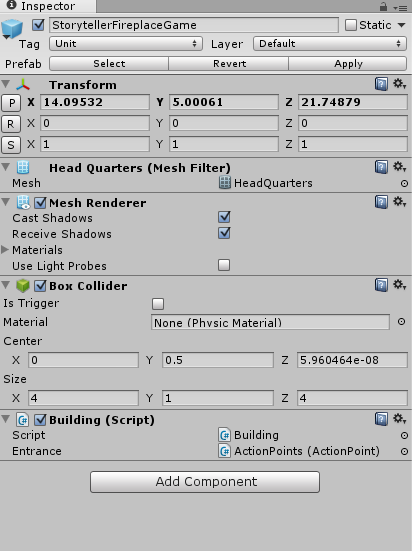Open Building Script help reference icon
Viewport: 412px width, 551px height.
coord(381,419)
